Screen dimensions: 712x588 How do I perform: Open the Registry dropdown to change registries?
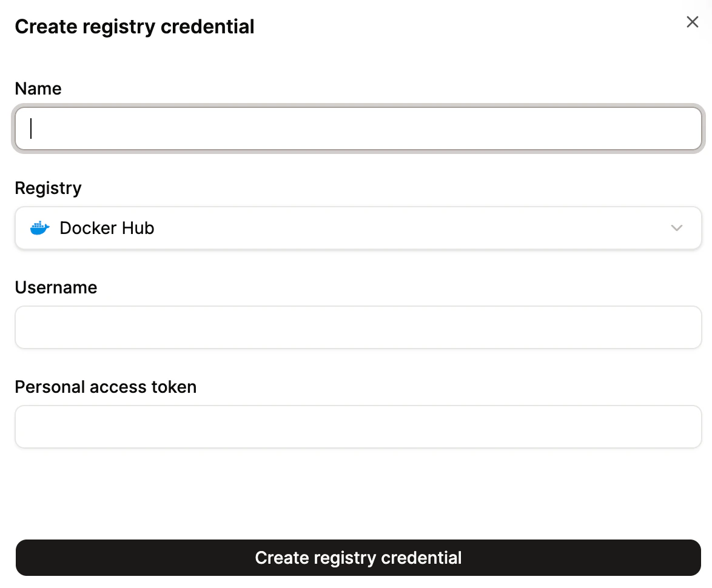coord(358,228)
